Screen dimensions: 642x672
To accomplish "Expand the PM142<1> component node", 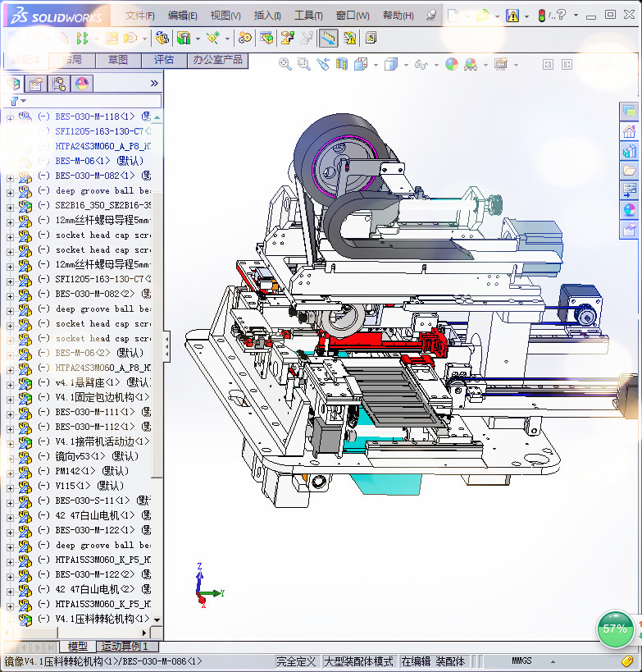I will [x=10, y=472].
